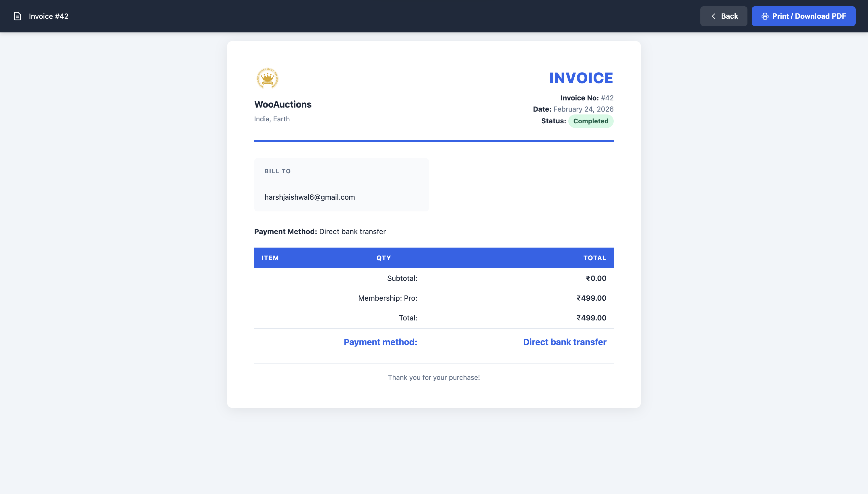Select the Direct bank transfer payment link

click(564, 342)
